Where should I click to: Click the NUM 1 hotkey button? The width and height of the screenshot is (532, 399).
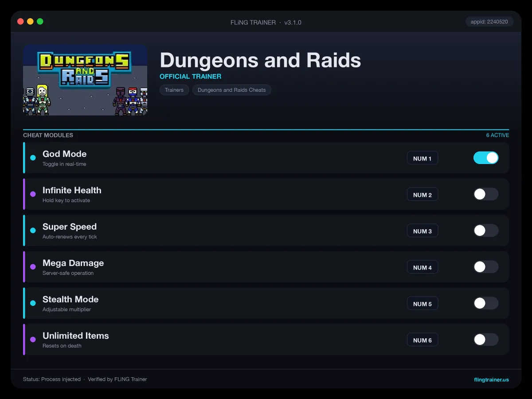click(x=422, y=158)
